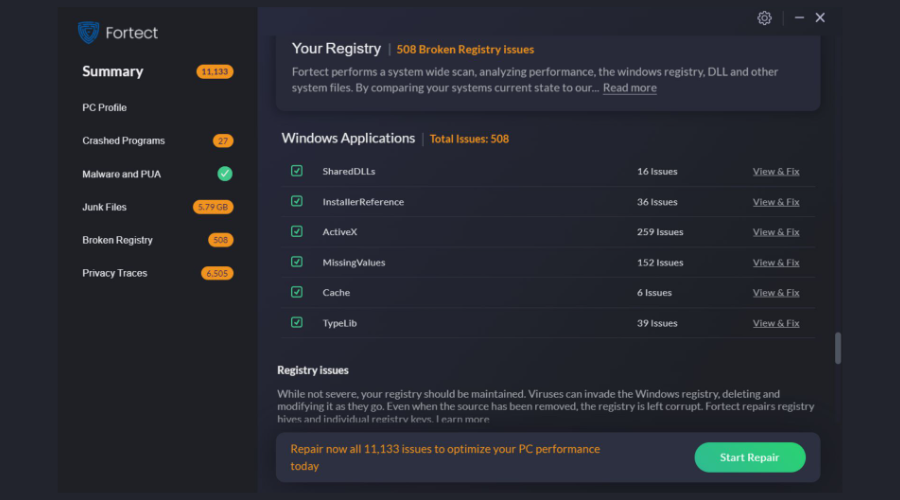Click the Fortect shield logo
The width and height of the screenshot is (900, 500).
[89, 32]
